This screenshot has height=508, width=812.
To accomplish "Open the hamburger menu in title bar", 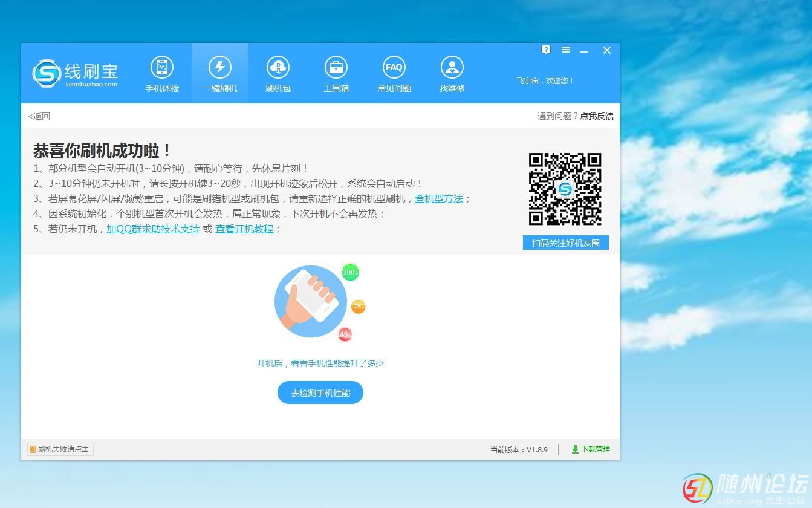I will coord(566,50).
